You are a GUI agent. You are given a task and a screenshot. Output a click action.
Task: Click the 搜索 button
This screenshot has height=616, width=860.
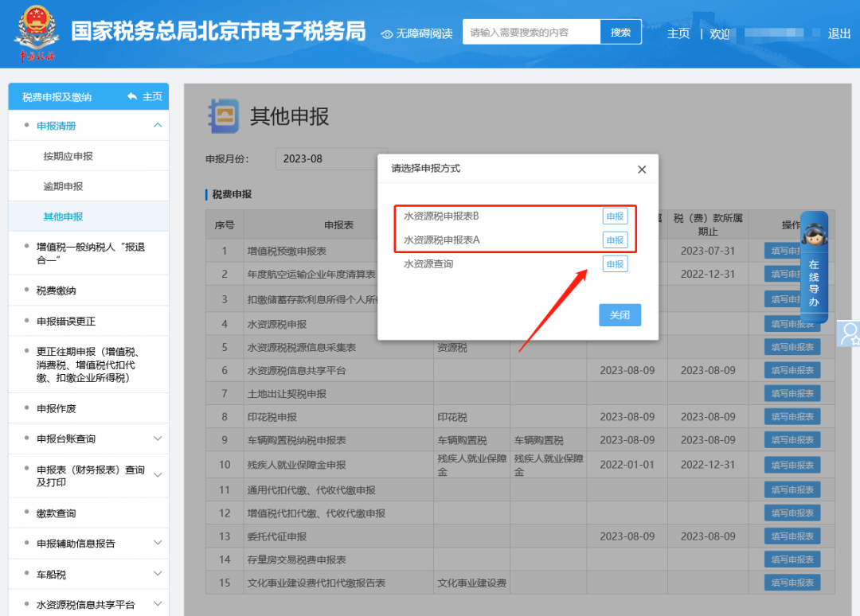pyautogui.click(x=621, y=33)
